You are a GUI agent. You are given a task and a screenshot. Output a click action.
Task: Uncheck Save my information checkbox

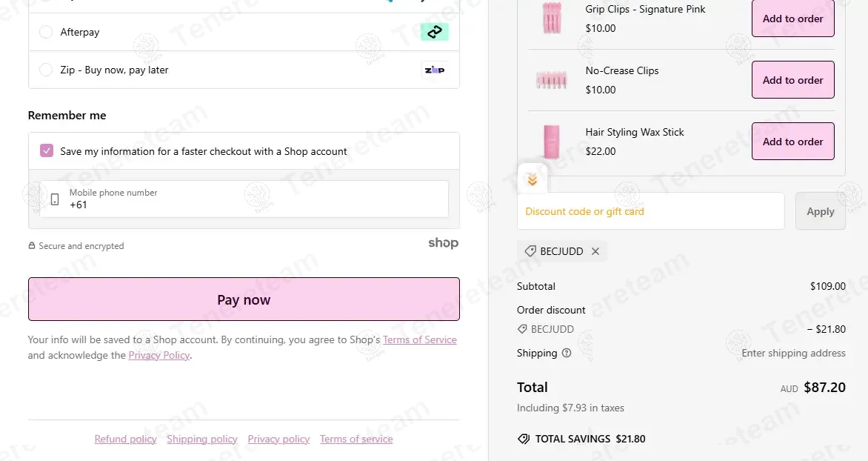click(47, 150)
